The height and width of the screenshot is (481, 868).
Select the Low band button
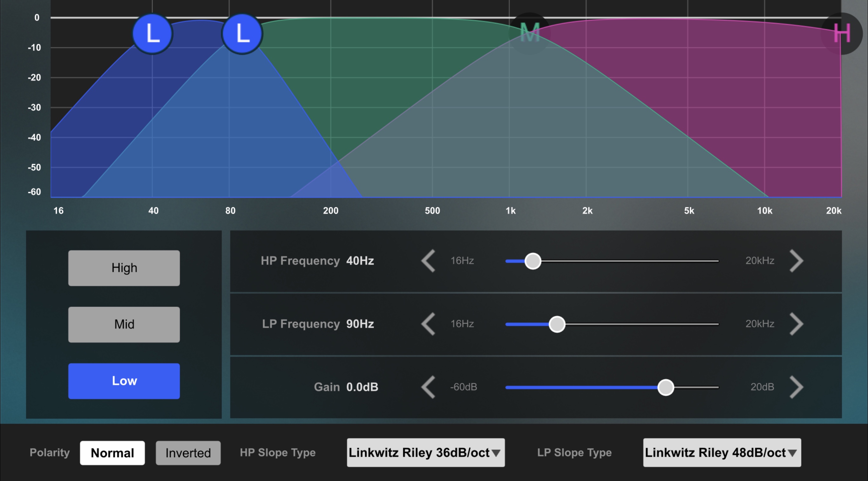tap(124, 381)
